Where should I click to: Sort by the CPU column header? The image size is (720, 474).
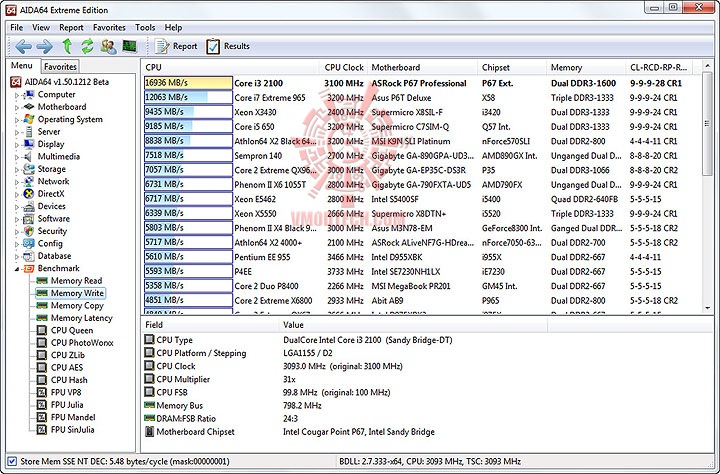(x=230, y=68)
